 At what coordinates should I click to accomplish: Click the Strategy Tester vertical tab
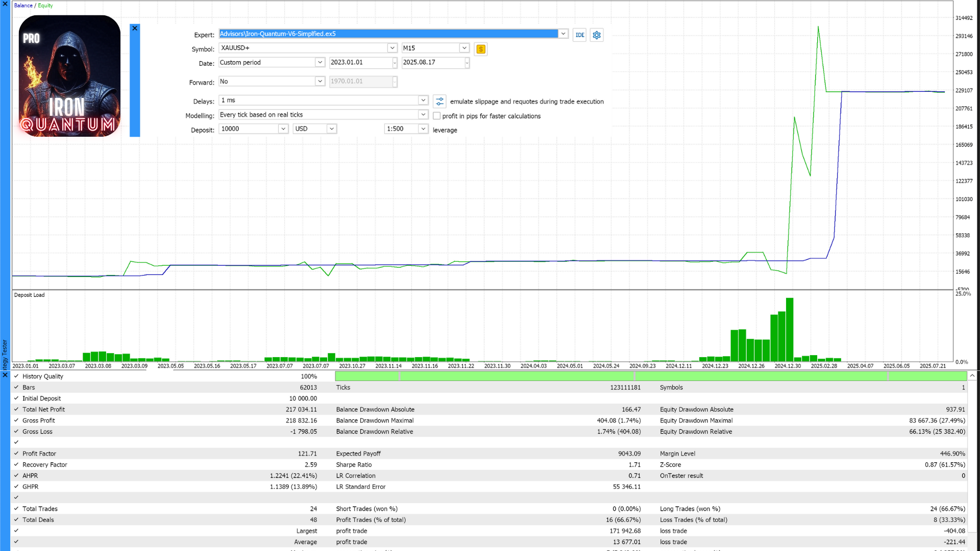coord(5,354)
